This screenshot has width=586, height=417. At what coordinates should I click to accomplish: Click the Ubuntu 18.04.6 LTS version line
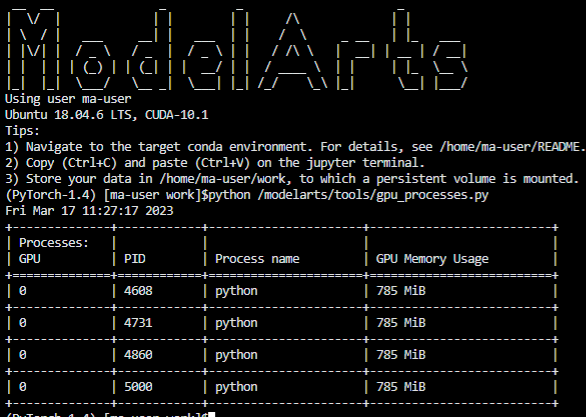coord(107,114)
